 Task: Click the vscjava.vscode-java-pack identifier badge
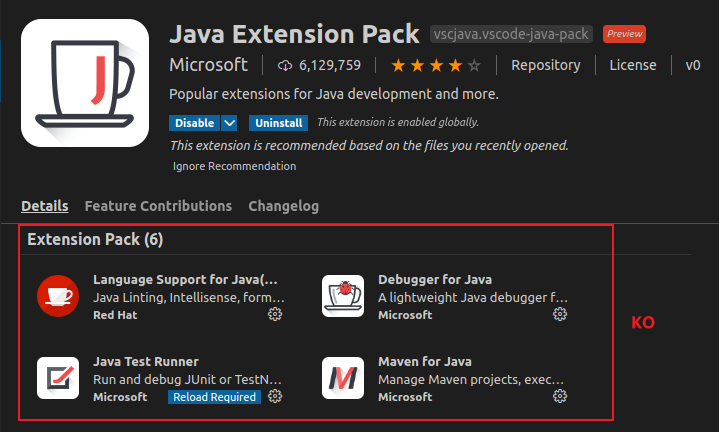pyautogui.click(x=511, y=34)
